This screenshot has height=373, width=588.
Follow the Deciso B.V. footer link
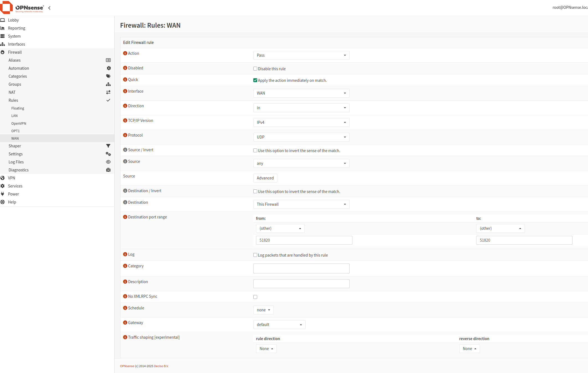[x=161, y=366]
